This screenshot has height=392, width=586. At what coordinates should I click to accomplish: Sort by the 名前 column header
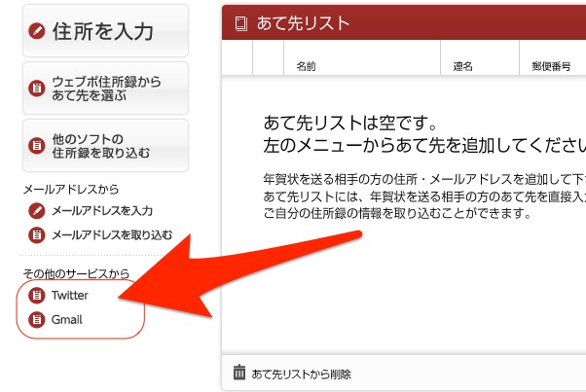tap(306, 66)
